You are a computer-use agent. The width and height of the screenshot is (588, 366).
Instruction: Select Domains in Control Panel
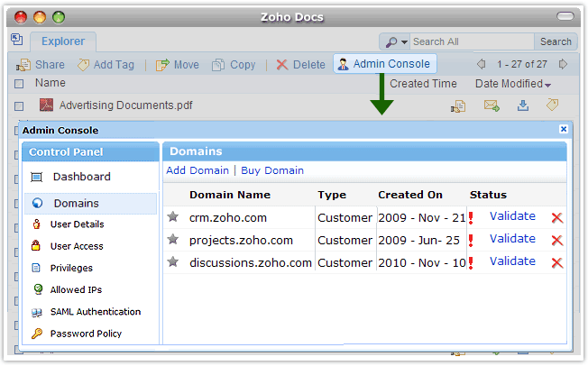90,203
